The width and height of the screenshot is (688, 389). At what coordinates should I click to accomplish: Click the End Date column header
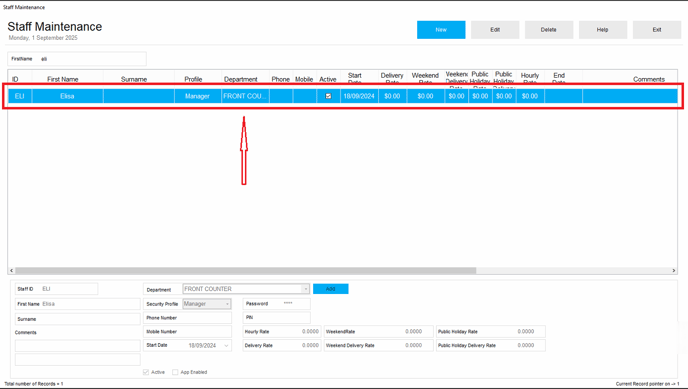click(x=559, y=79)
